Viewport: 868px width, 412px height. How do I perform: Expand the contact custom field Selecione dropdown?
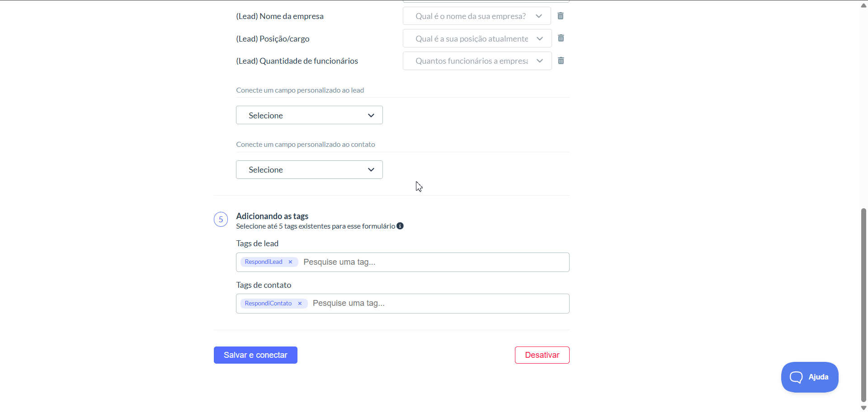(x=309, y=169)
